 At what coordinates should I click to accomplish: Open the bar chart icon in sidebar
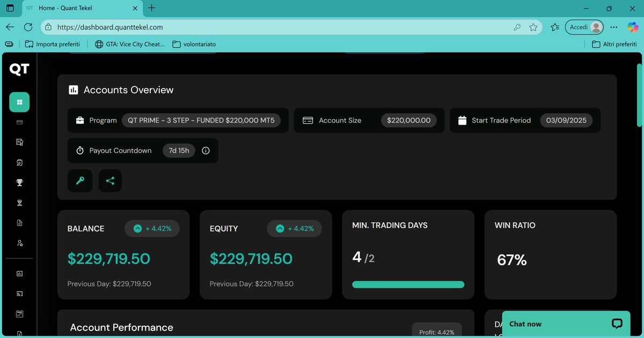(19, 274)
